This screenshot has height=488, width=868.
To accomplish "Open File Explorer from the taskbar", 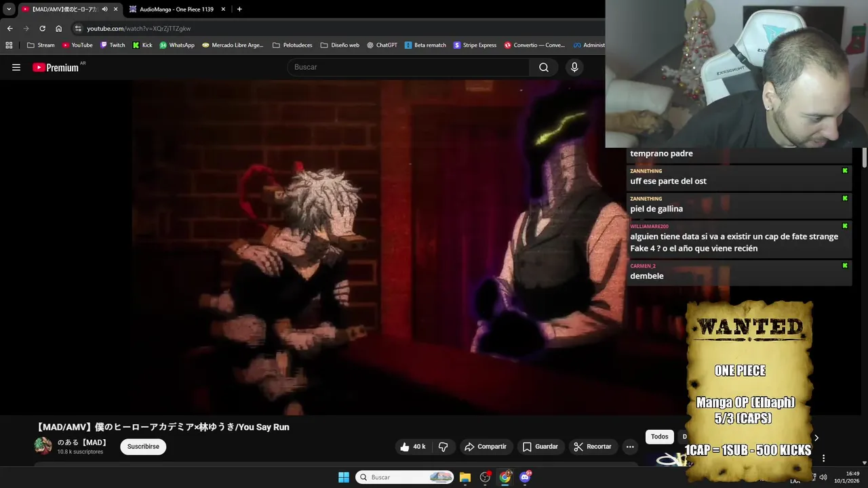I will 465,477.
